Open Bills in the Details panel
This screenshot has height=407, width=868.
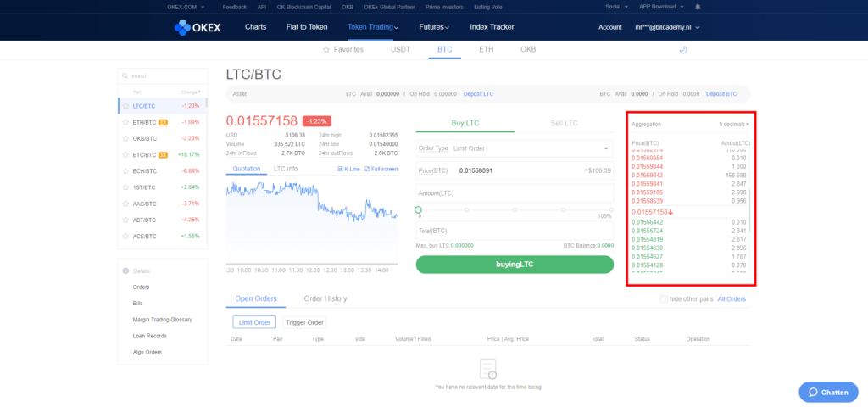click(x=138, y=304)
